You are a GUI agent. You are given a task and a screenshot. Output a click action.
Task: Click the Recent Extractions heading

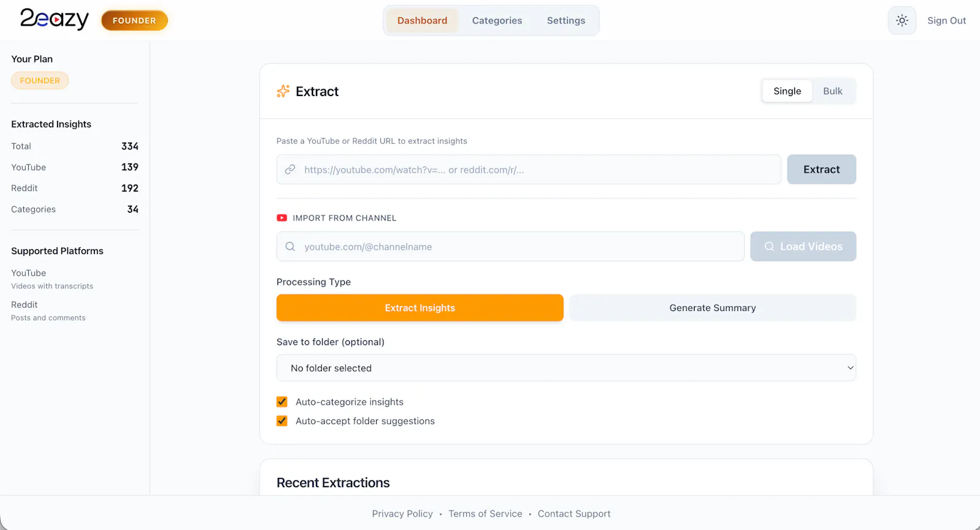333,483
